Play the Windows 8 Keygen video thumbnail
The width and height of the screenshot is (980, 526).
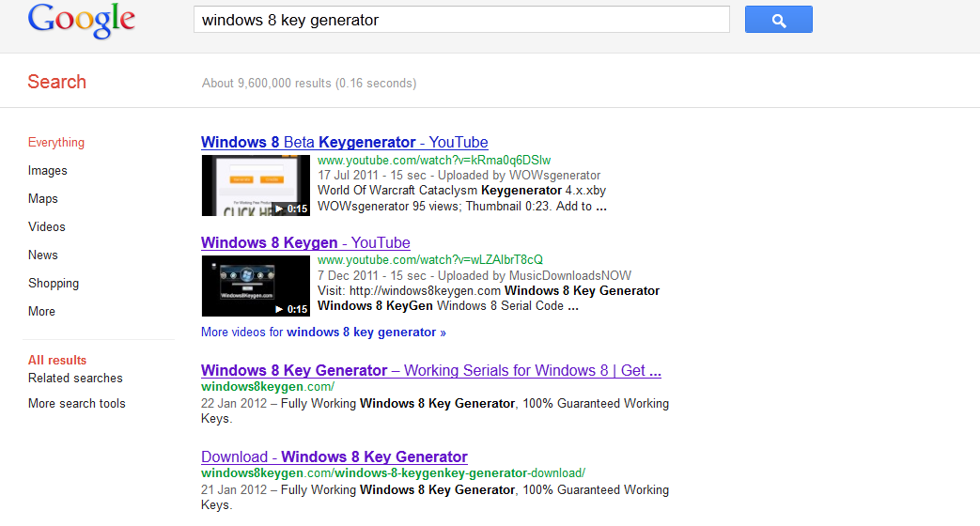coord(256,286)
